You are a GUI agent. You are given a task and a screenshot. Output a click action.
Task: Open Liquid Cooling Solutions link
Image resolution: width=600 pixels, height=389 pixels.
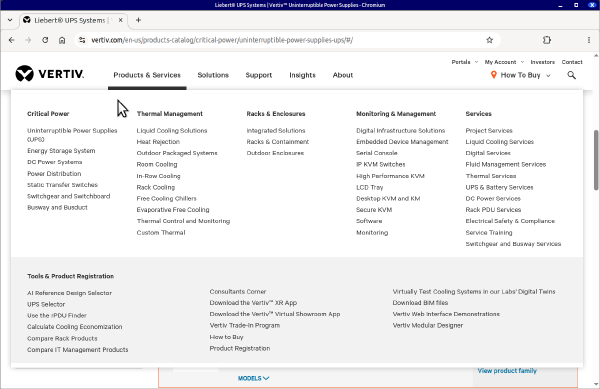(x=172, y=130)
